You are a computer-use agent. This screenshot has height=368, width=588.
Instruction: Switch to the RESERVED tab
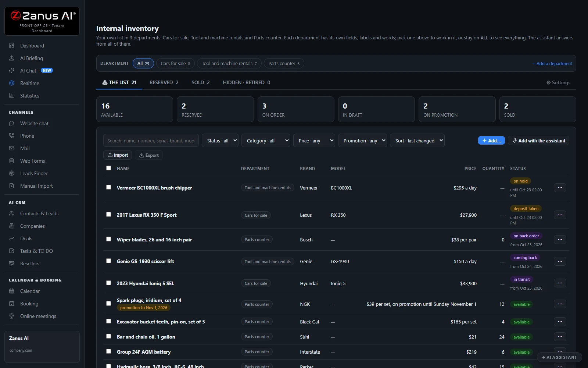click(164, 82)
